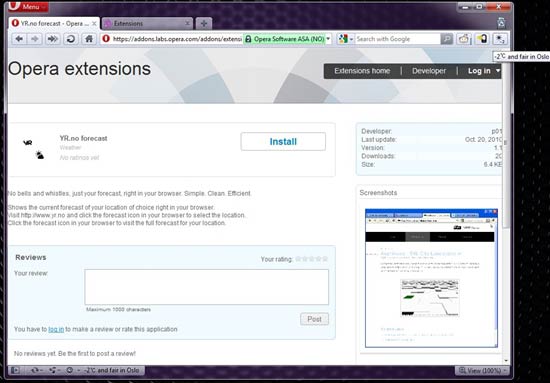This screenshot has height=383, width=550.
Task: Toggle the panel icon in the status bar
Action: pyautogui.click(x=15, y=370)
